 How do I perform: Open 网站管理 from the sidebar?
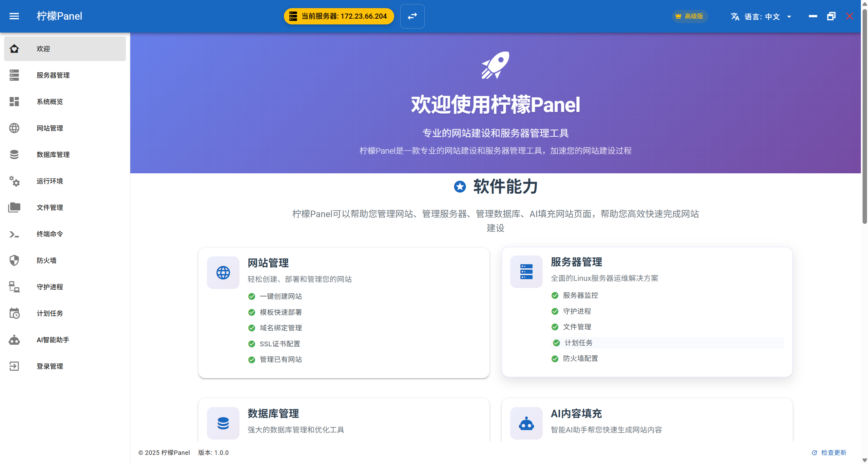click(x=50, y=128)
